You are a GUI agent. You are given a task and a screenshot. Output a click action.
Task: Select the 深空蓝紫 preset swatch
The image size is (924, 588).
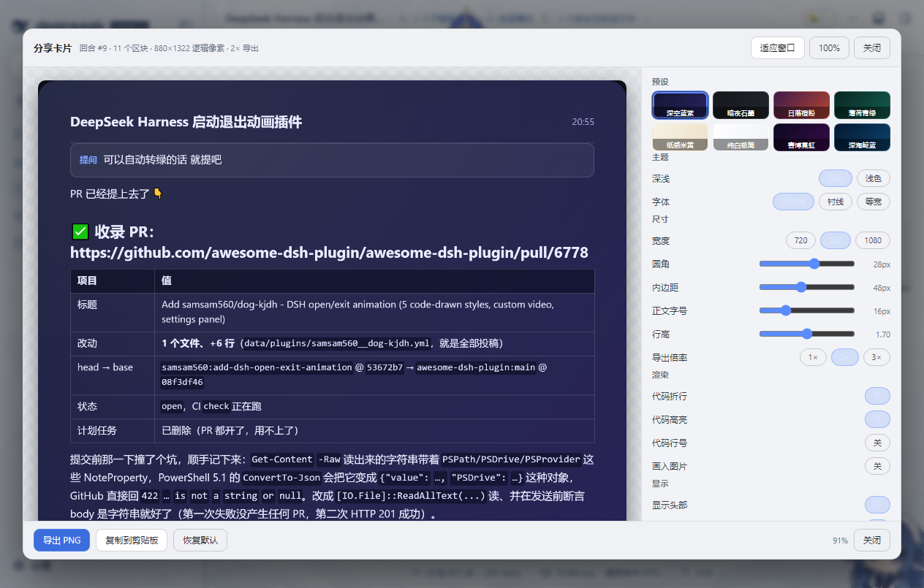(680, 105)
